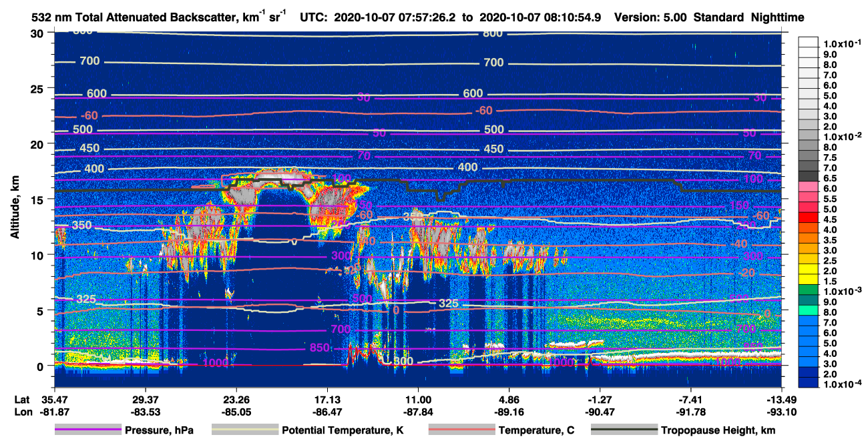The image size is (868, 445).
Task: Click the latitude value '11.00'
Action: (x=418, y=399)
